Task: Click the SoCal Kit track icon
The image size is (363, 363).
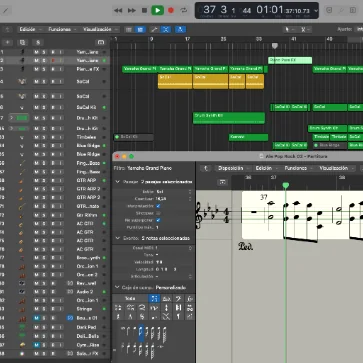Action: coord(22,107)
